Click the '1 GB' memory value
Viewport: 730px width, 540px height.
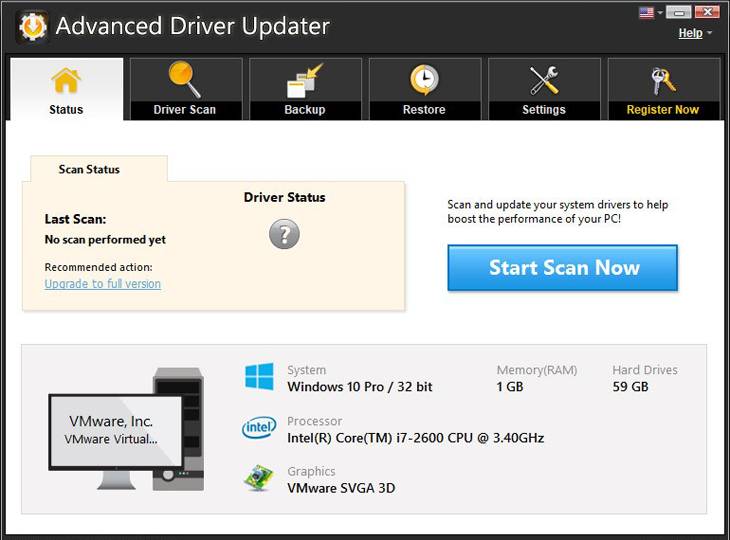(510, 387)
